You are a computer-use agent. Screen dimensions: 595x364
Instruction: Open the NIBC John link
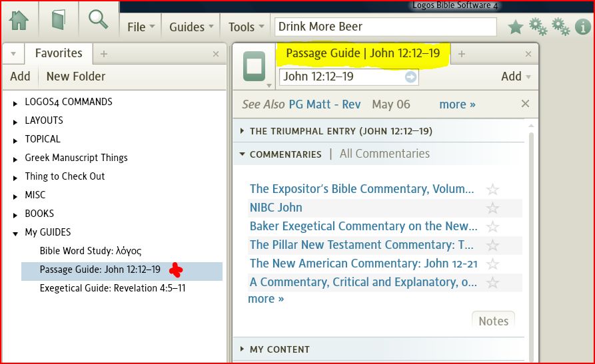(x=276, y=208)
